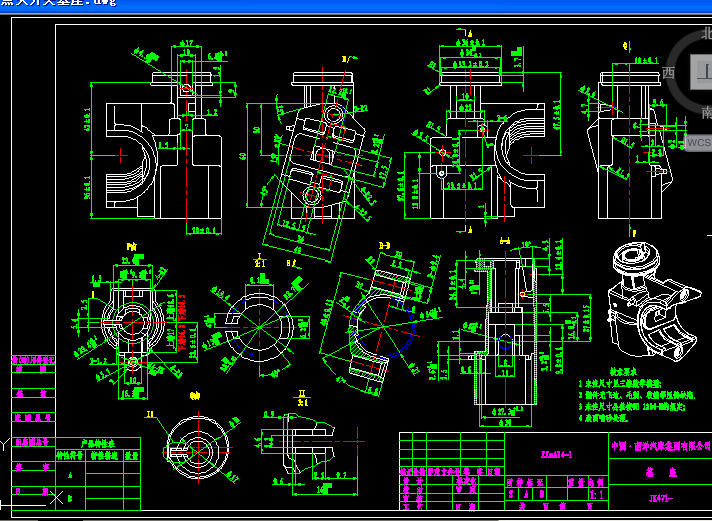Click the '技术要求' technical requirements heading

(623, 372)
